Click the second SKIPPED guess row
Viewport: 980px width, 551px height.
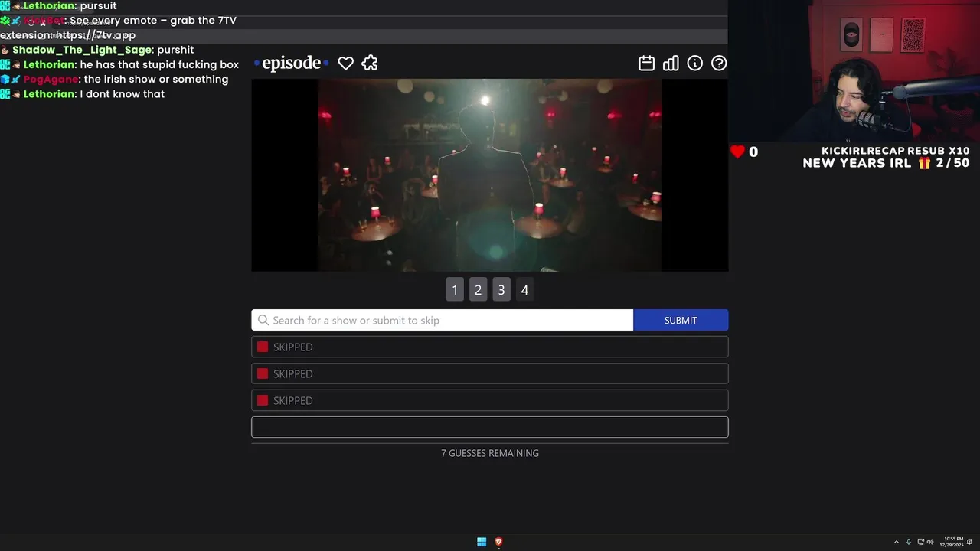(490, 373)
